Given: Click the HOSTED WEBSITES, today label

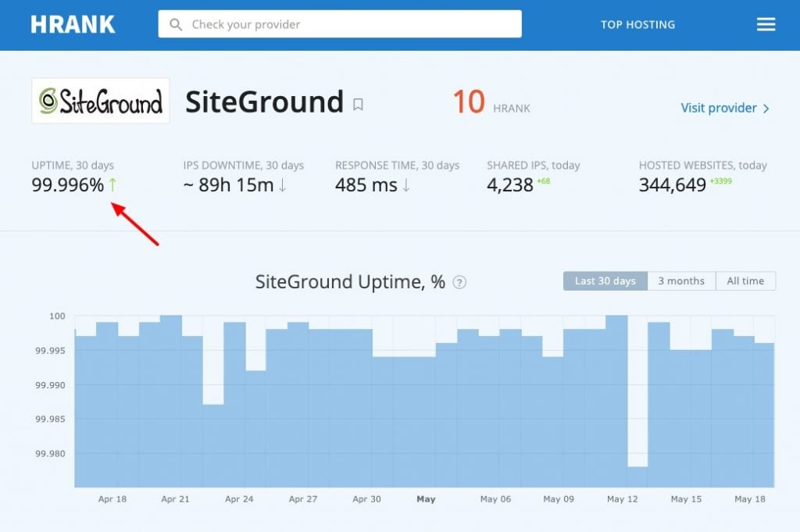Looking at the screenshot, I should pos(702,166).
